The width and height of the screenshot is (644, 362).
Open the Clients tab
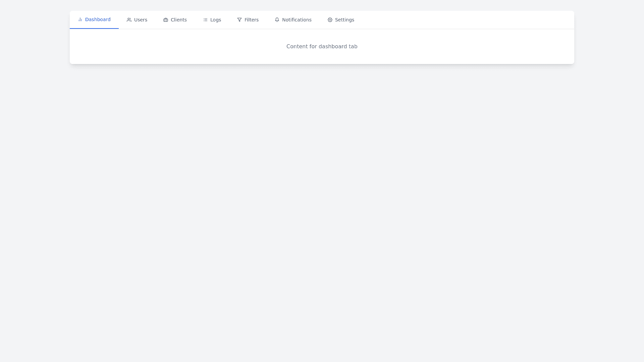178,20
